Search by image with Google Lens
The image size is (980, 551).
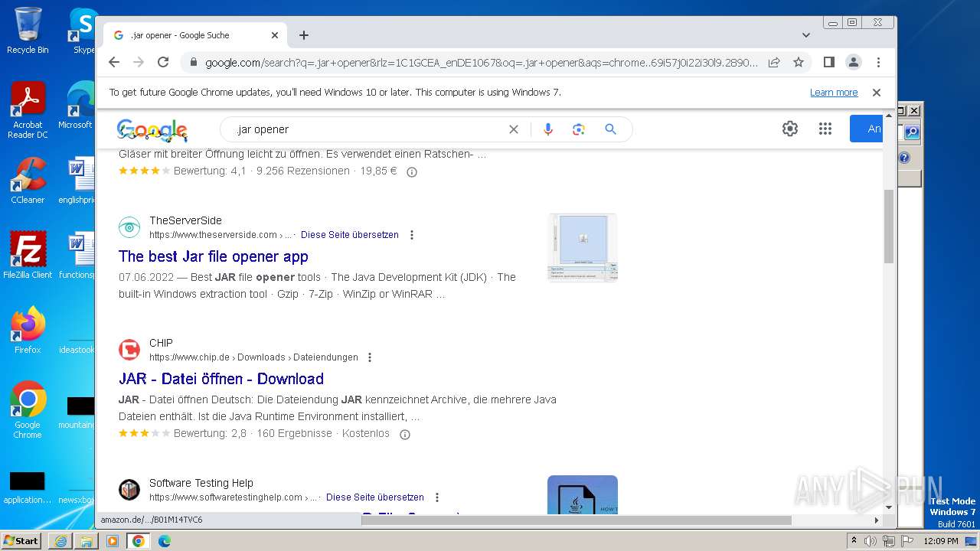tap(579, 129)
